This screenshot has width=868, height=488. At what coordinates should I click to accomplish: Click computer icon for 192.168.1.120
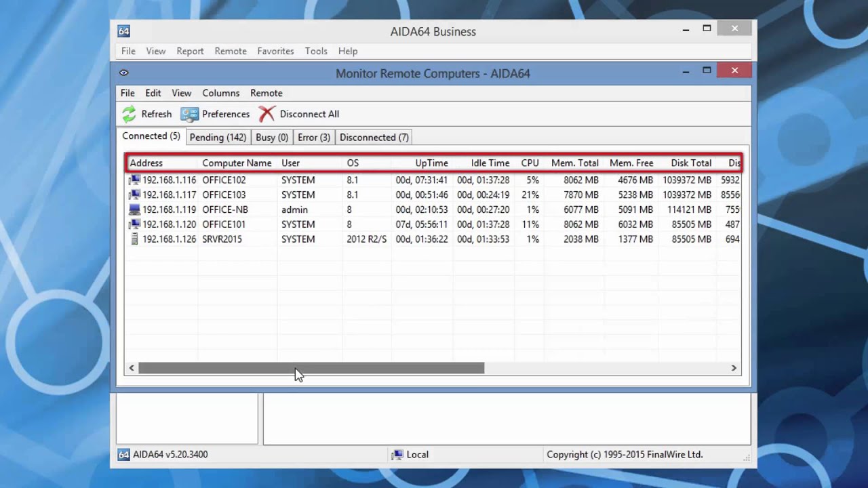point(134,224)
